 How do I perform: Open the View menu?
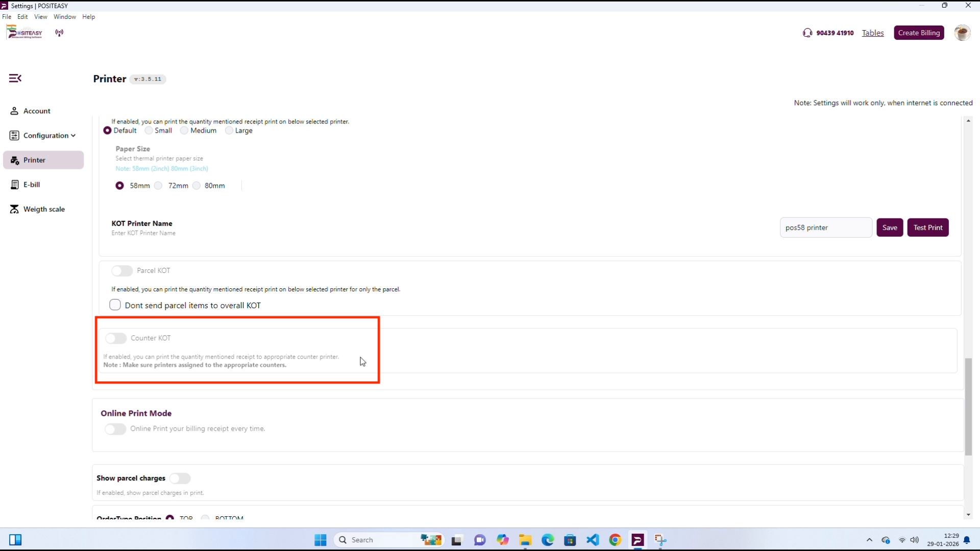[40, 17]
